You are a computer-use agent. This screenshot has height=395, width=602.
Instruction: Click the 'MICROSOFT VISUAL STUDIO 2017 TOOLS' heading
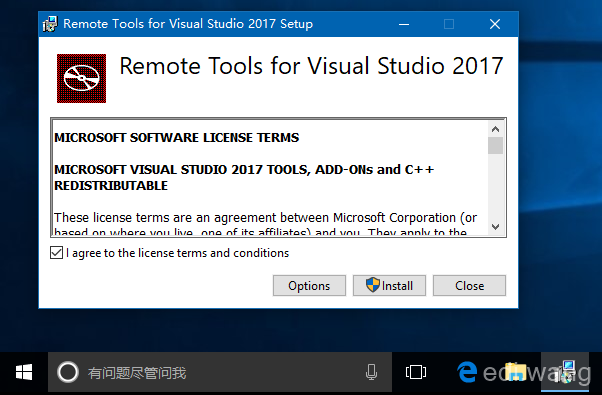tap(244, 177)
